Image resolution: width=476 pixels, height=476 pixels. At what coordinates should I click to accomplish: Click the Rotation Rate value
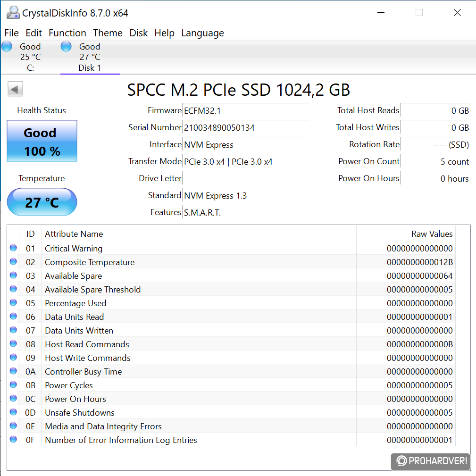coord(435,144)
